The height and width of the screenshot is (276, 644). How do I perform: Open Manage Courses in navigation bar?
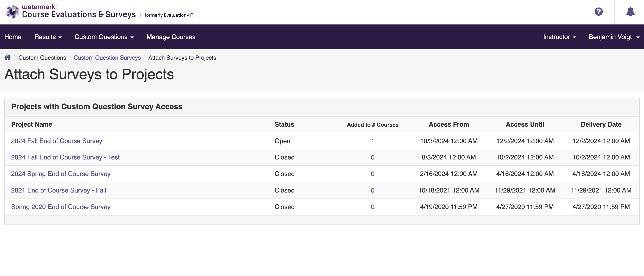click(x=171, y=37)
